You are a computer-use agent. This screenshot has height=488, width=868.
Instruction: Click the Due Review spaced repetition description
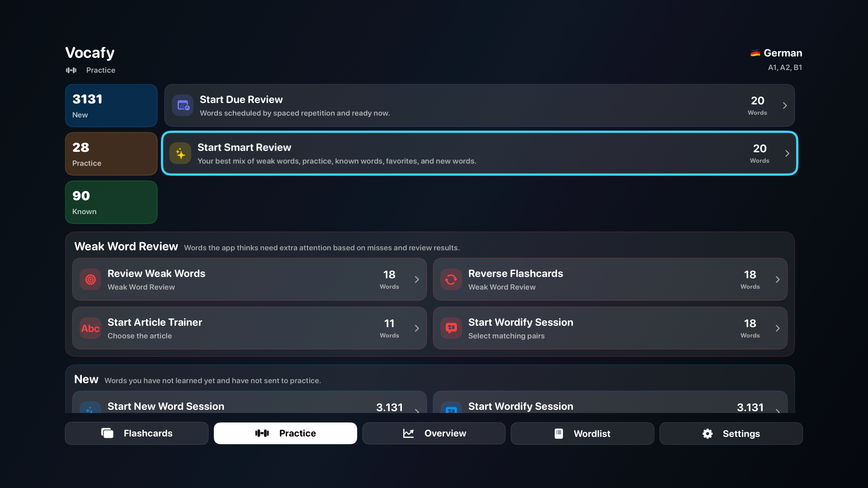click(295, 113)
